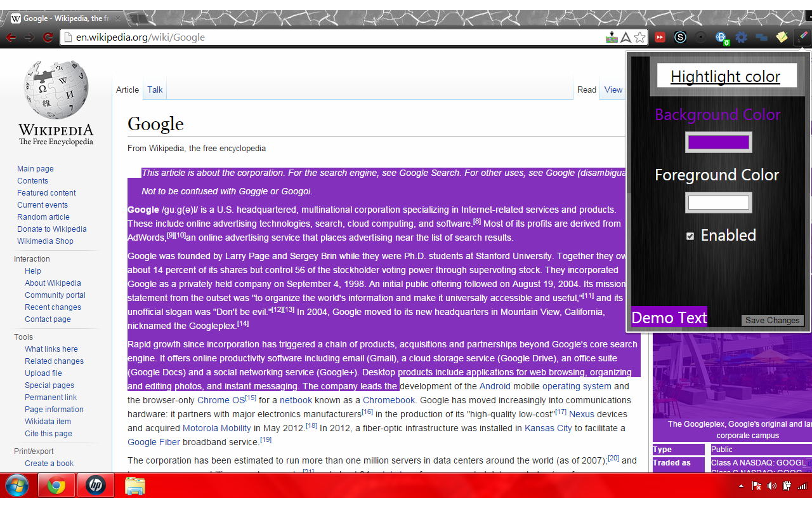
Task: Open the purple Background Color picker
Action: coord(719,142)
